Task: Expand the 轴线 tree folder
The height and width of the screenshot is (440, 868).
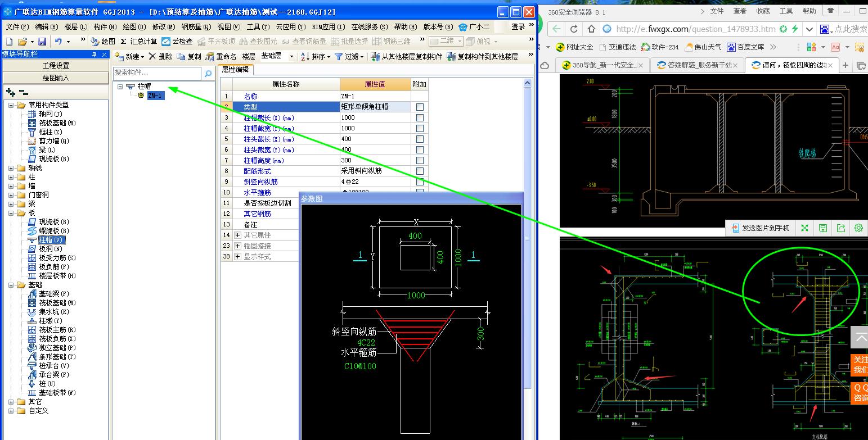Action: coord(11,168)
